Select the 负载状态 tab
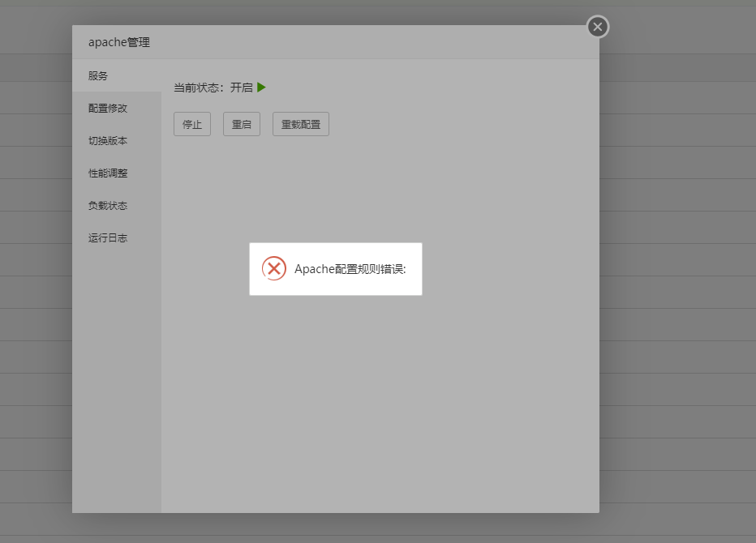 coord(117,205)
